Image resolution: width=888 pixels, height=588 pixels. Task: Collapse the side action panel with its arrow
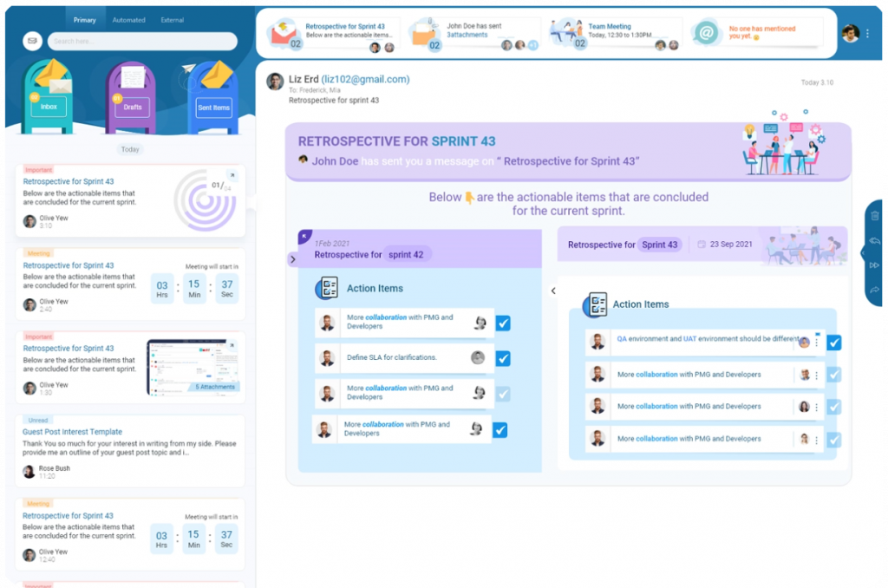click(863, 253)
